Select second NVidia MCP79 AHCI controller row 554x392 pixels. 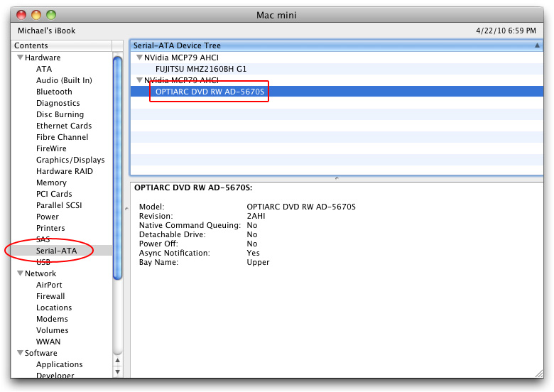tap(337, 80)
